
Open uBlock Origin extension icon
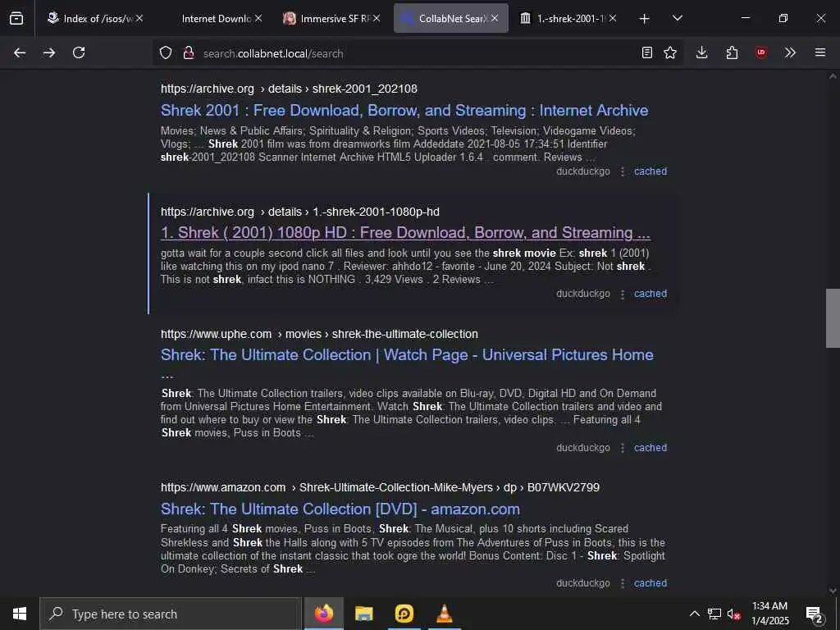coord(761,52)
